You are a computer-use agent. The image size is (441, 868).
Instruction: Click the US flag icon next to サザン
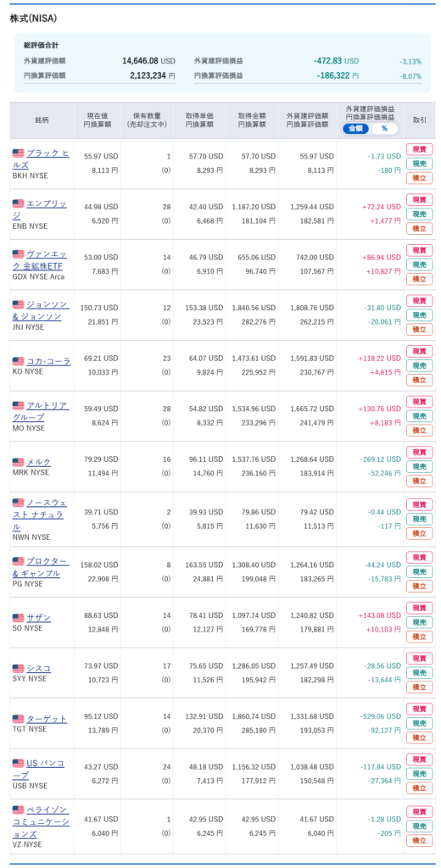pos(19,618)
